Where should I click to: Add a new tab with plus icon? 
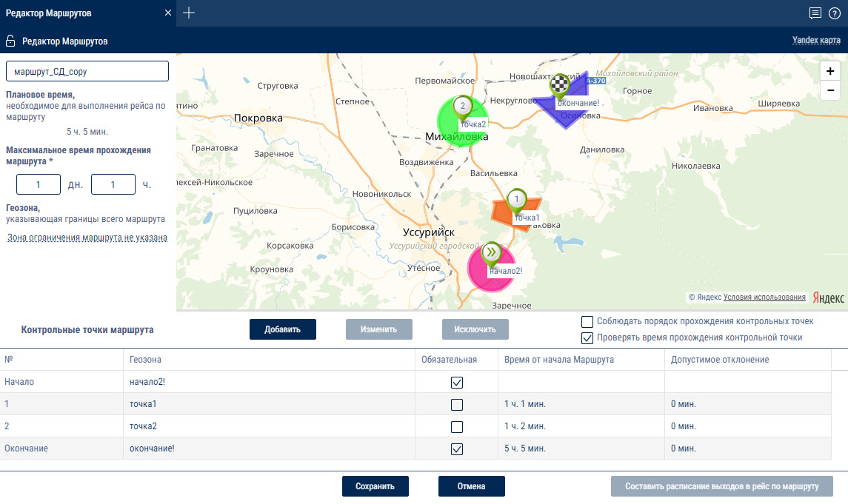point(189,13)
